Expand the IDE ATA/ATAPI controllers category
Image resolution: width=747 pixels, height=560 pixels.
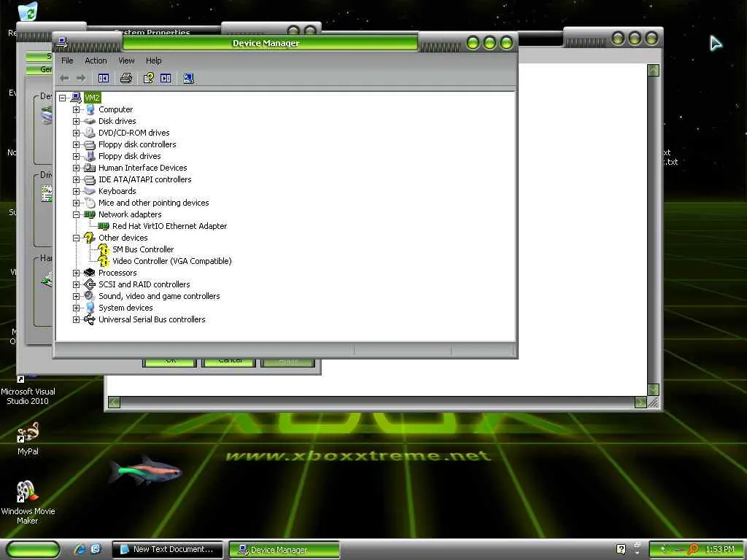point(76,179)
